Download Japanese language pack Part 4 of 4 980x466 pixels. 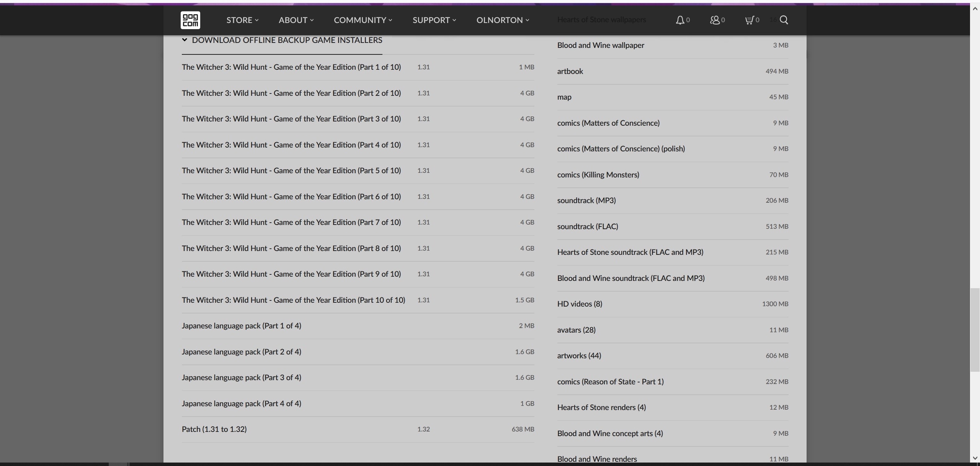coord(358,404)
